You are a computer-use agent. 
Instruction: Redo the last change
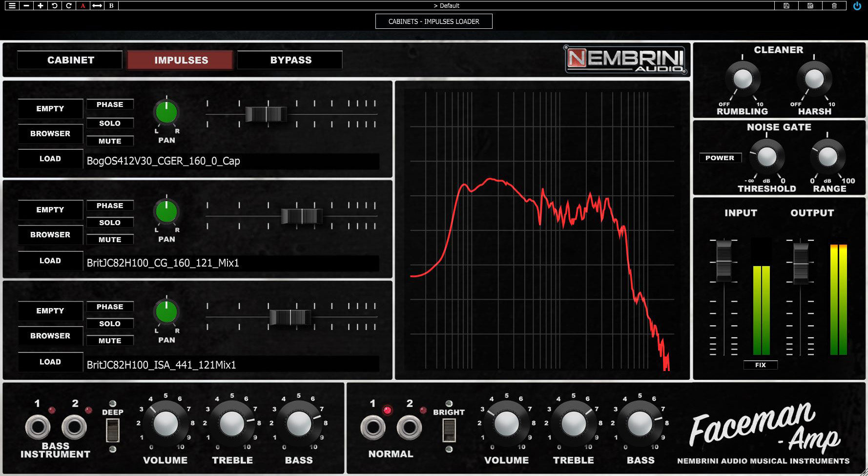click(x=68, y=6)
